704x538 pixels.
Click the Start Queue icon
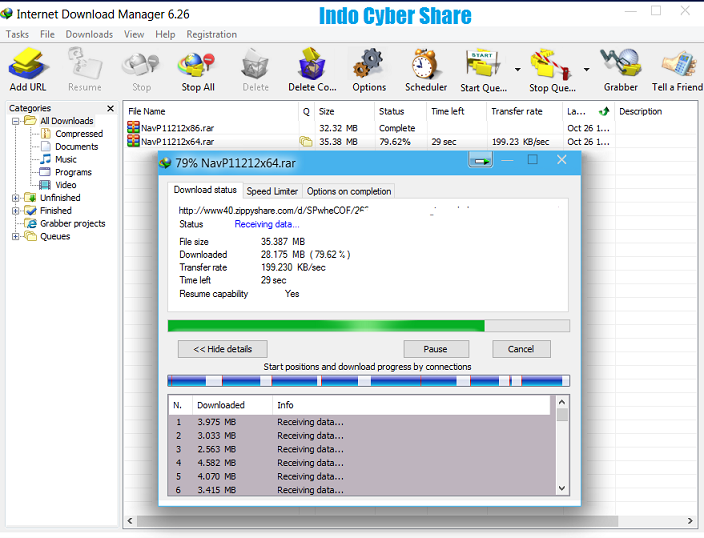[x=482, y=63]
